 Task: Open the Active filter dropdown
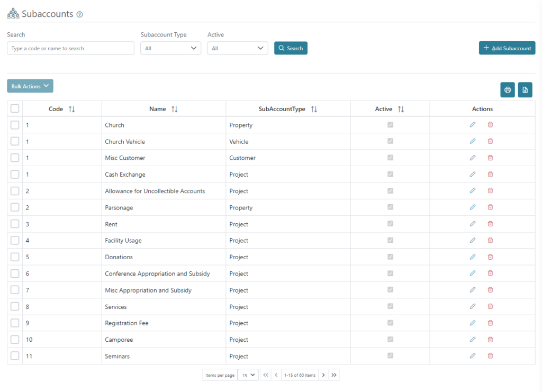[x=237, y=48]
